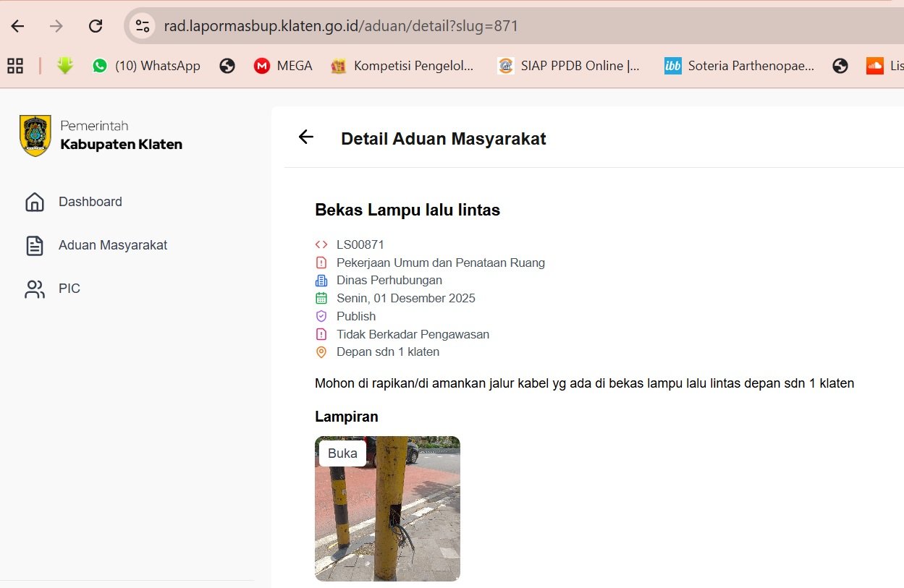The height and width of the screenshot is (588, 904).
Task: Click the code icon next to LS00871
Action: coord(321,244)
